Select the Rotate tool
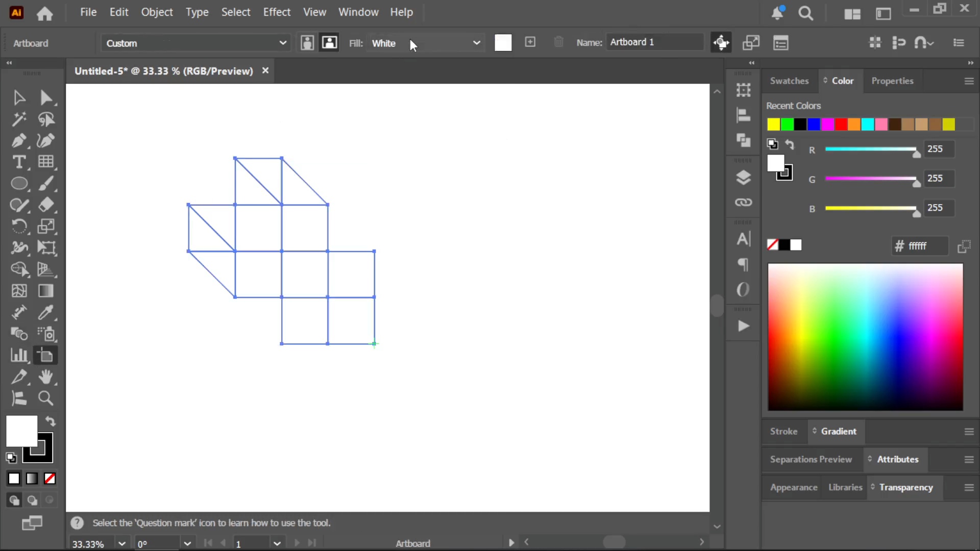Viewport: 980px width, 551px height. click(x=19, y=226)
